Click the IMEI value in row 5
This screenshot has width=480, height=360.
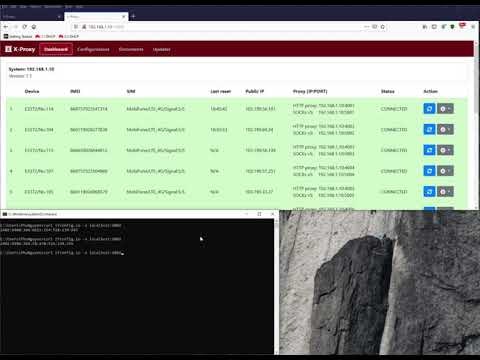tap(89, 192)
